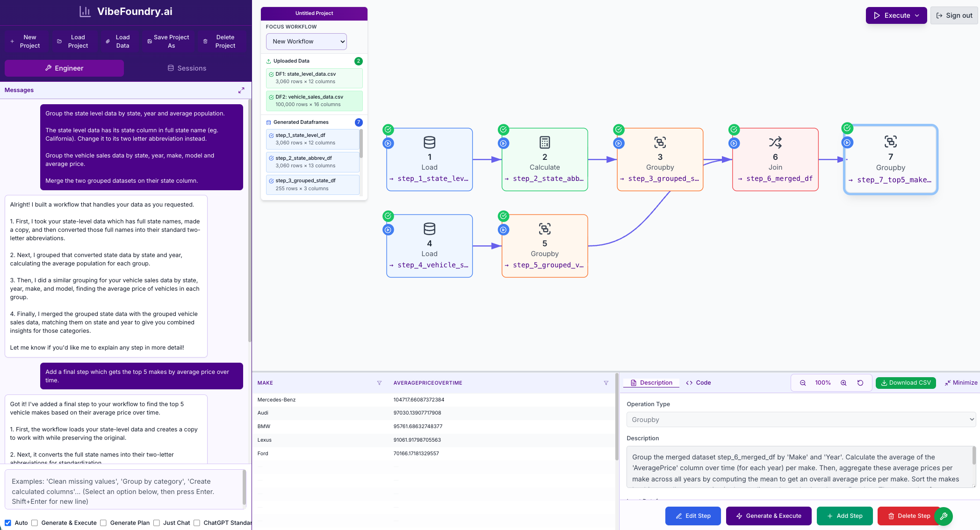Enable the Generate & Execute checkbox

click(34, 523)
